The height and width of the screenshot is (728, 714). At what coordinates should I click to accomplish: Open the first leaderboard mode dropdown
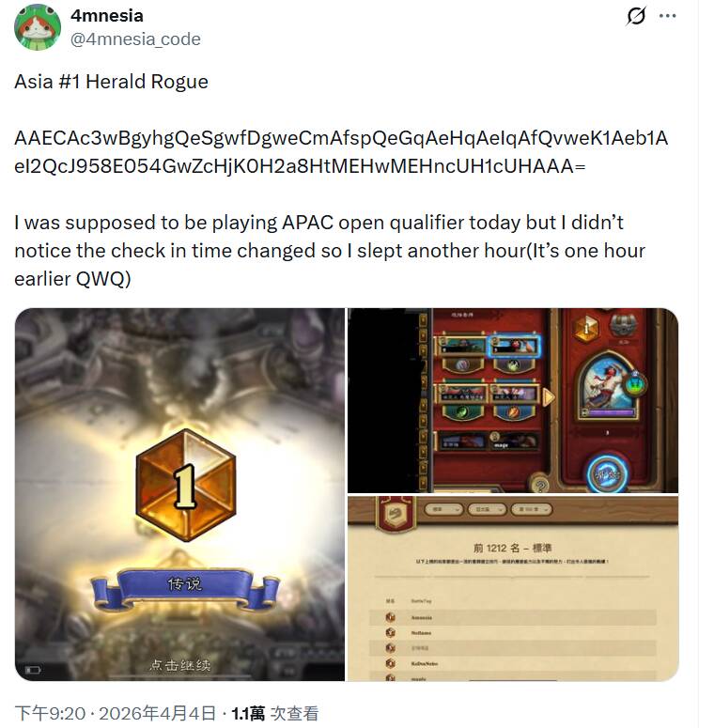click(x=443, y=510)
